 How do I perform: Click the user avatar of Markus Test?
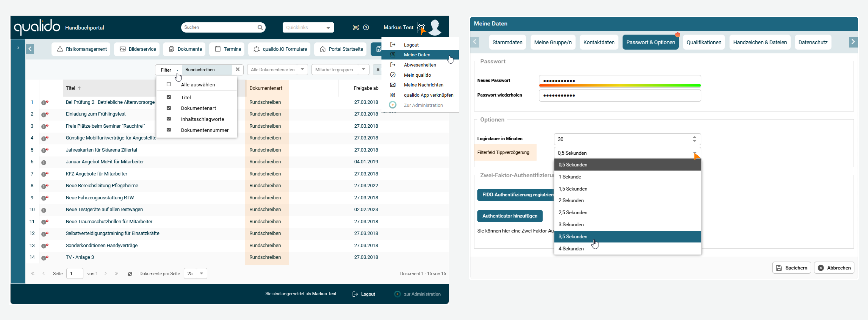click(x=435, y=27)
